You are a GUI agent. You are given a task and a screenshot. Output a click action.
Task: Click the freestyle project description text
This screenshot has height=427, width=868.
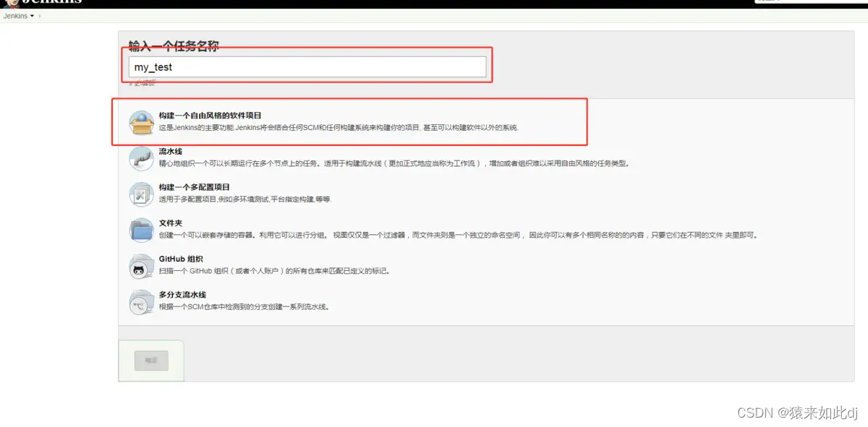(339, 127)
